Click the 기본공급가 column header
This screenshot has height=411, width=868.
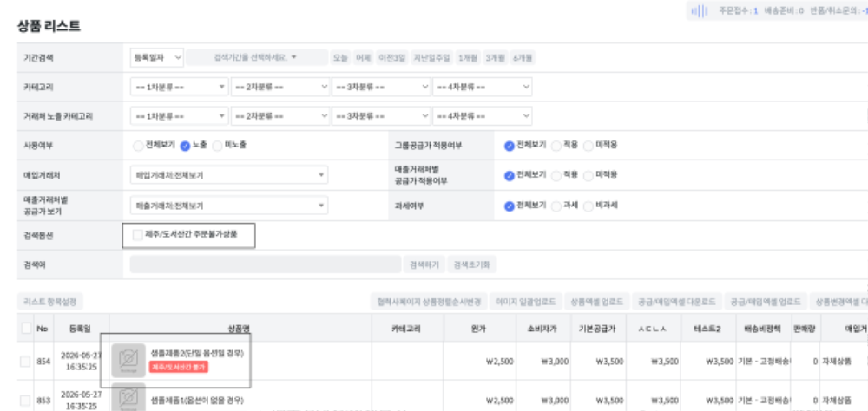click(598, 328)
